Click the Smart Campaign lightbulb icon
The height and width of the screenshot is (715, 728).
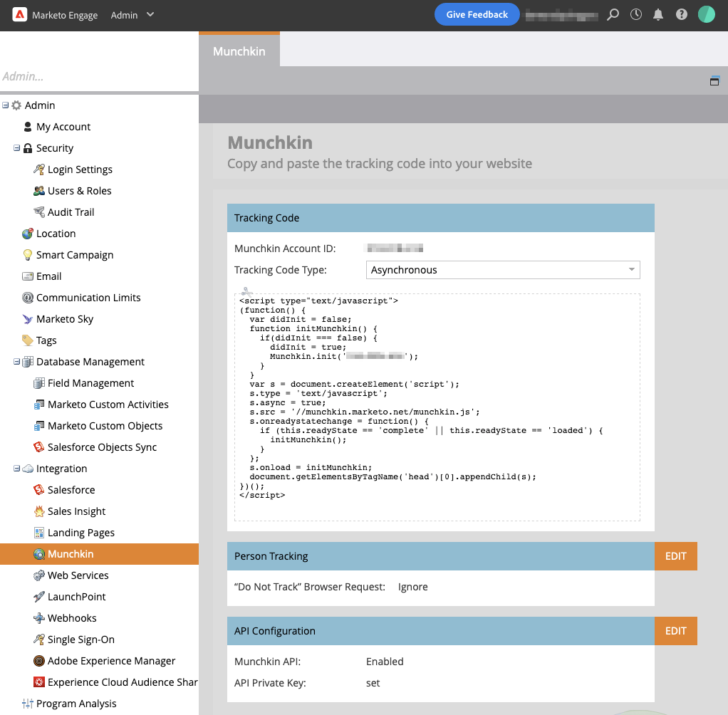[28, 255]
